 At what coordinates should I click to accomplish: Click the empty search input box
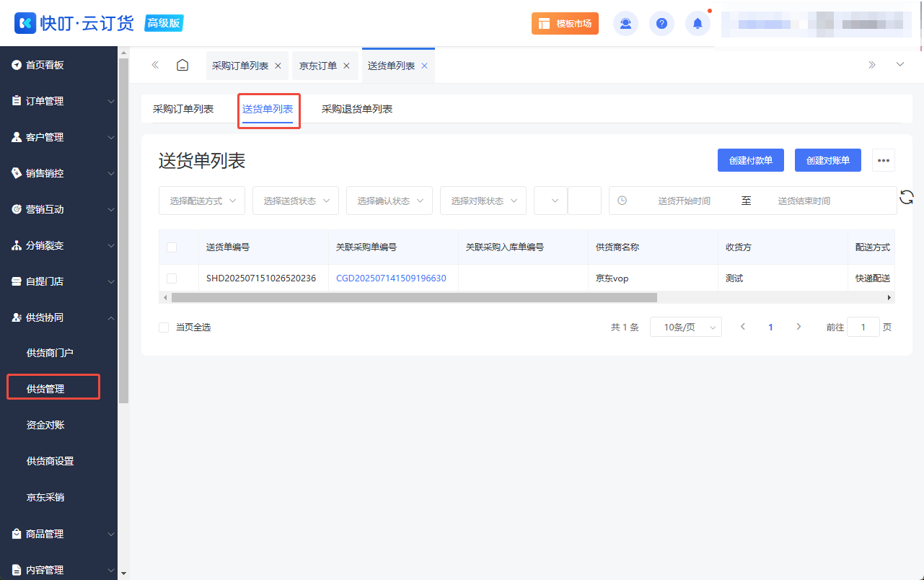(584, 201)
